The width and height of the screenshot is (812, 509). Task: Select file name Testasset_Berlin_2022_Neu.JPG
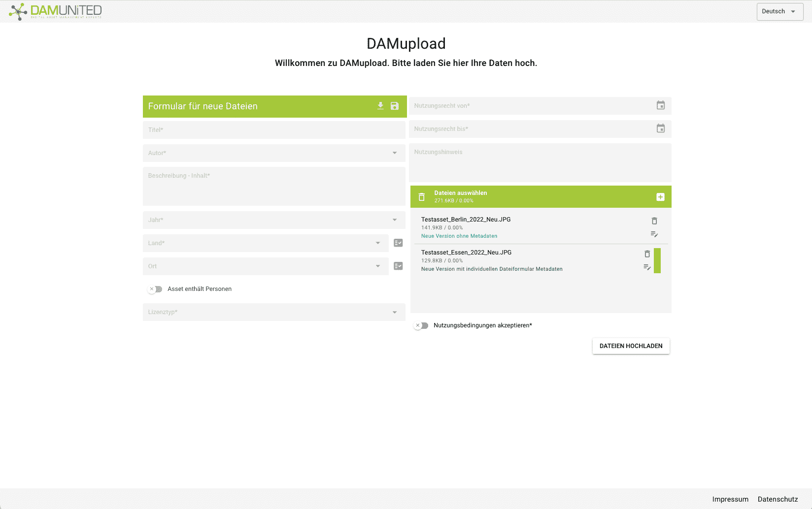click(466, 220)
